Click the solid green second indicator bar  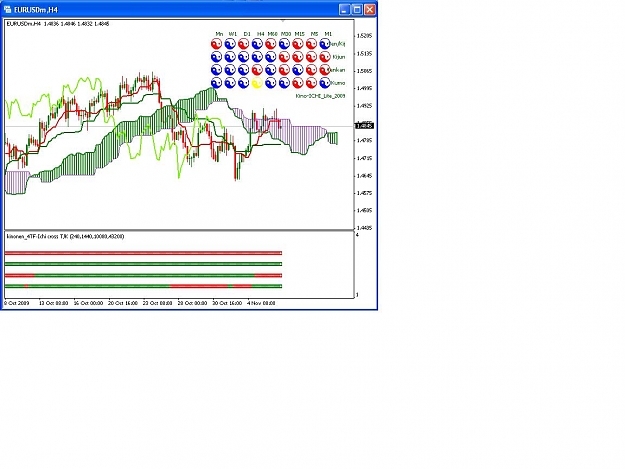(x=143, y=264)
